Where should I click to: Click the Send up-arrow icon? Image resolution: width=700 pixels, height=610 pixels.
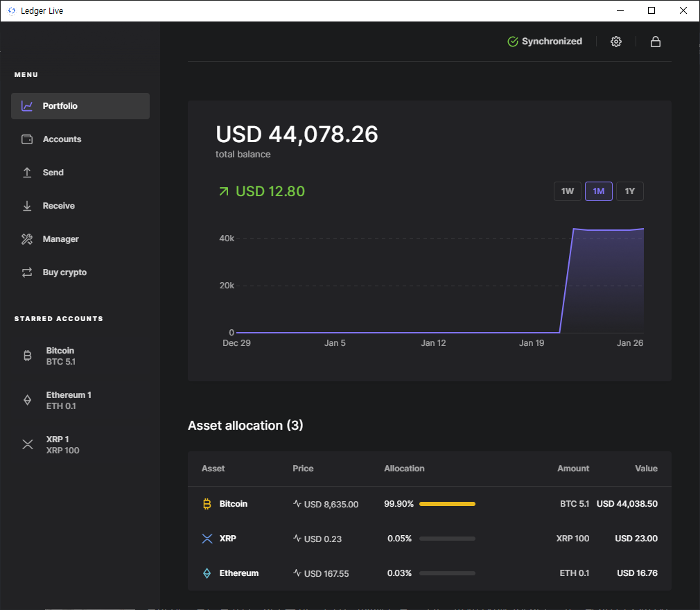27,173
